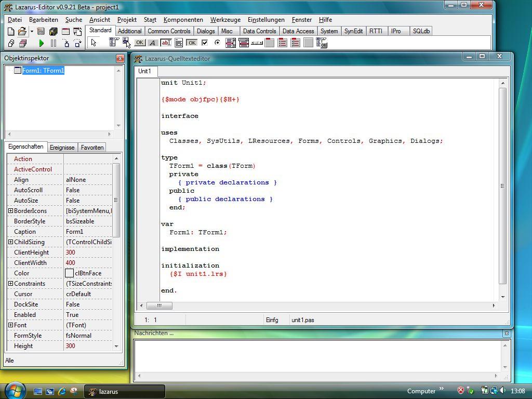Image resolution: width=532 pixels, height=399 pixels.
Task: Open the Hilfe menu
Action: [x=325, y=20]
